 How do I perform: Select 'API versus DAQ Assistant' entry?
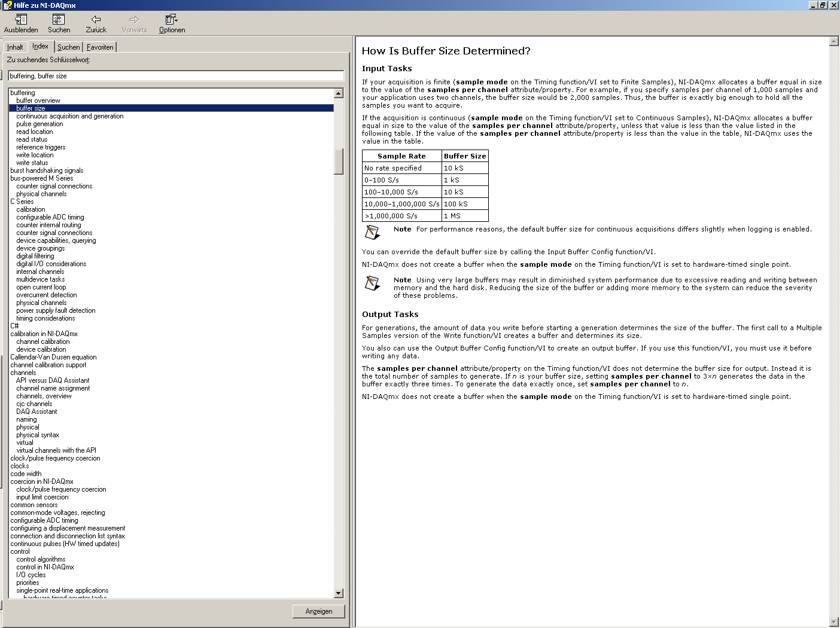point(53,380)
